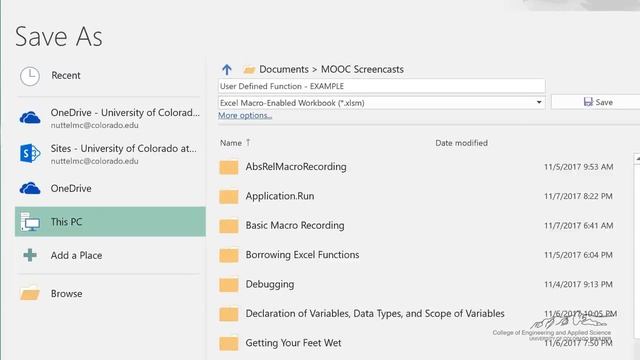Click the MOOC Screencasts breadcrumb

(362, 69)
